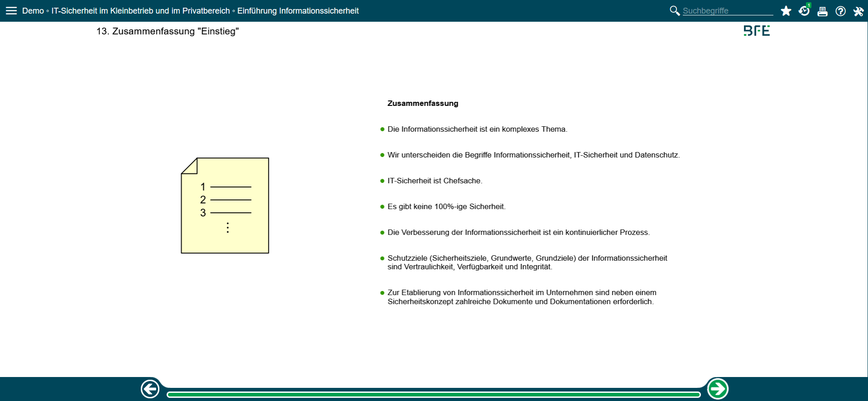
Task: Click the bold 'Zusammenfassung' heading
Action: coord(422,103)
